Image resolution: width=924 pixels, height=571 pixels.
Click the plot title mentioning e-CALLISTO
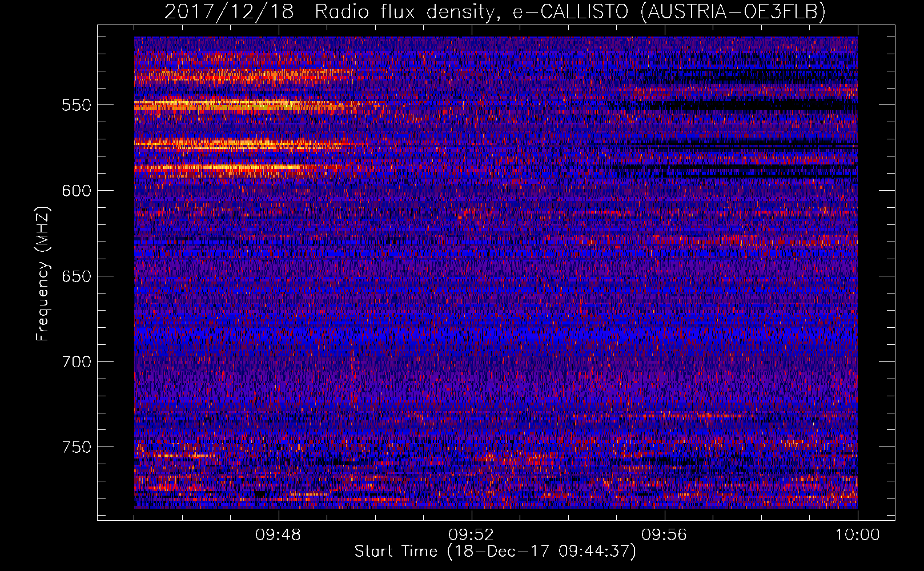(x=495, y=11)
